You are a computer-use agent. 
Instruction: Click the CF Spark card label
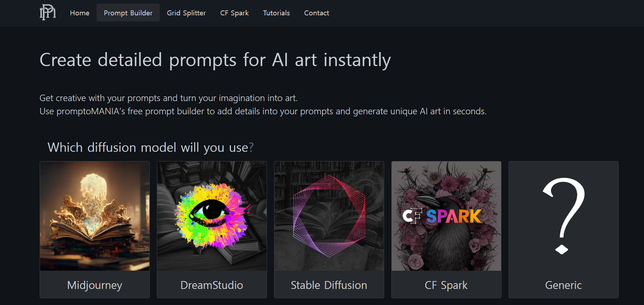click(446, 285)
